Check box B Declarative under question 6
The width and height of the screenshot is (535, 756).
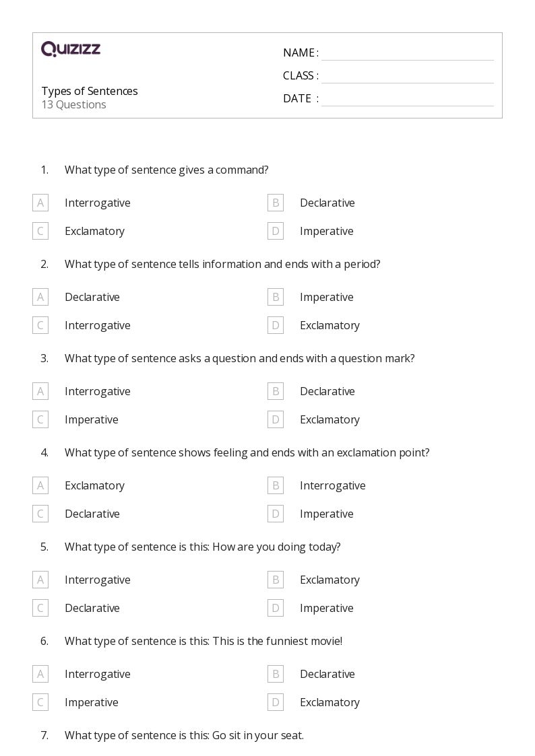276,674
